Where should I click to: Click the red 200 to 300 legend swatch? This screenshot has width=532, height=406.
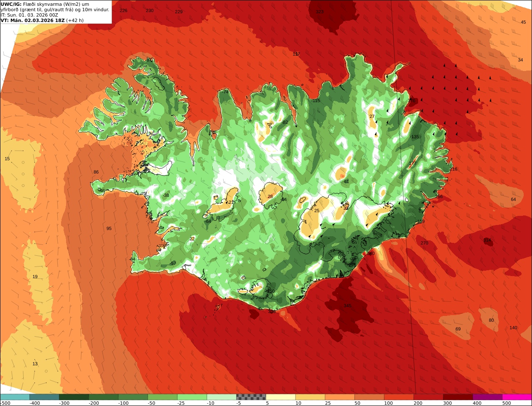pyautogui.click(x=428, y=397)
